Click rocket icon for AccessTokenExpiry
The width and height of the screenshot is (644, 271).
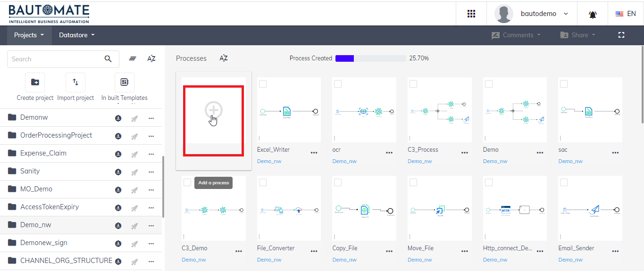(134, 207)
